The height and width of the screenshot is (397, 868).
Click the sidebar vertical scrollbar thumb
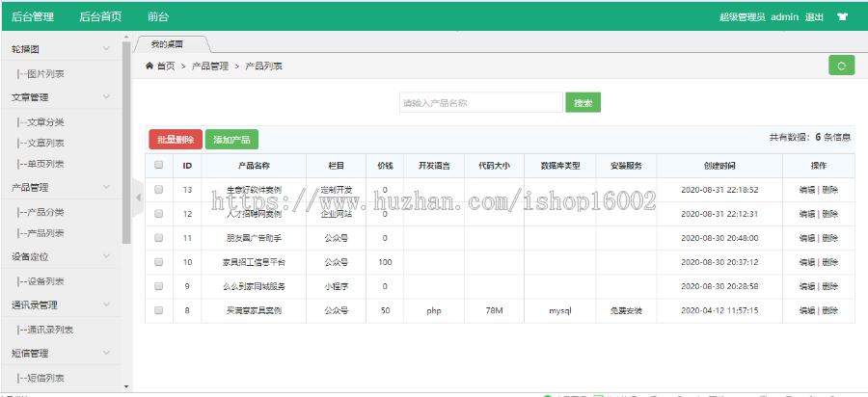tap(126, 142)
